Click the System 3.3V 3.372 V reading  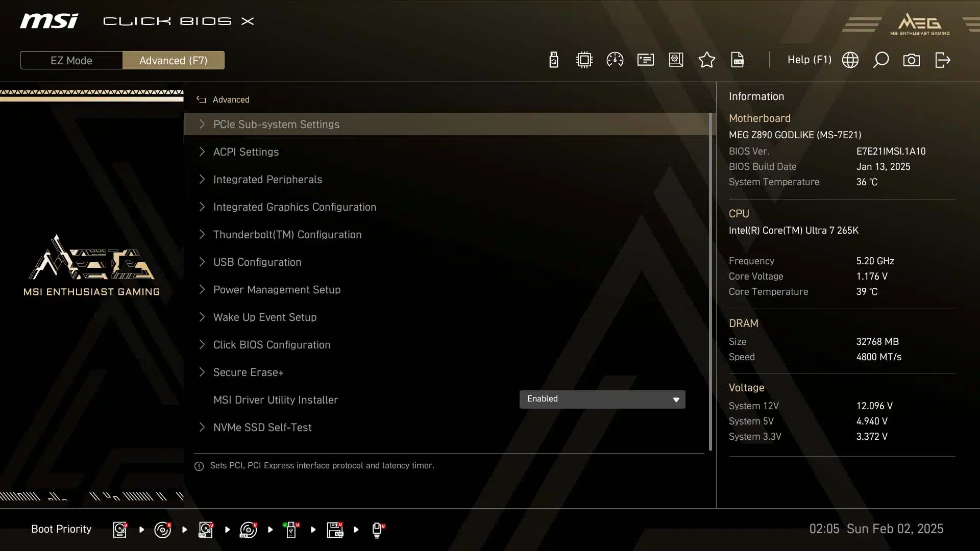pyautogui.click(x=872, y=436)
